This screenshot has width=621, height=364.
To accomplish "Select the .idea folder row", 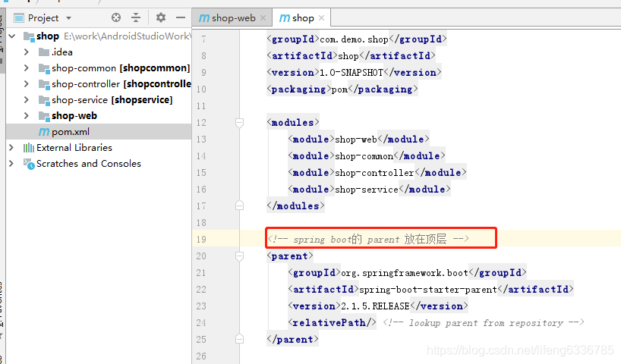I will (99, 52).
